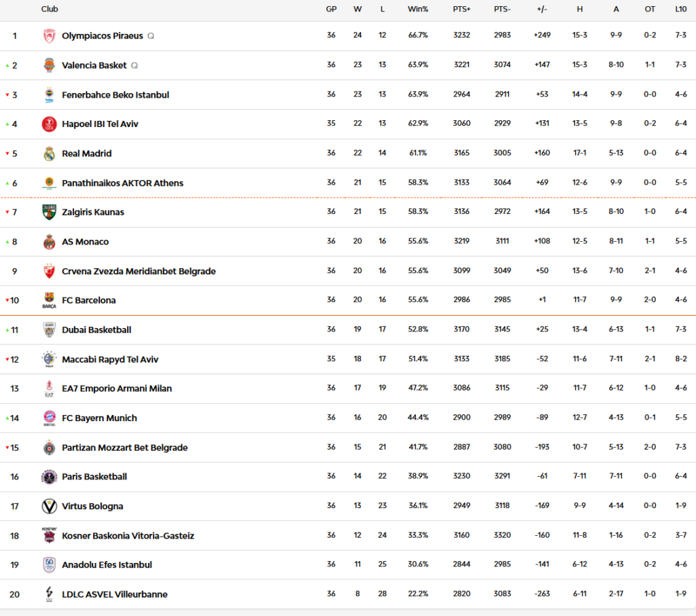Open the Fenerbahce Beko Istanbul team link
The height and width of the screenshot is (616, 696).
coord(115,95)
